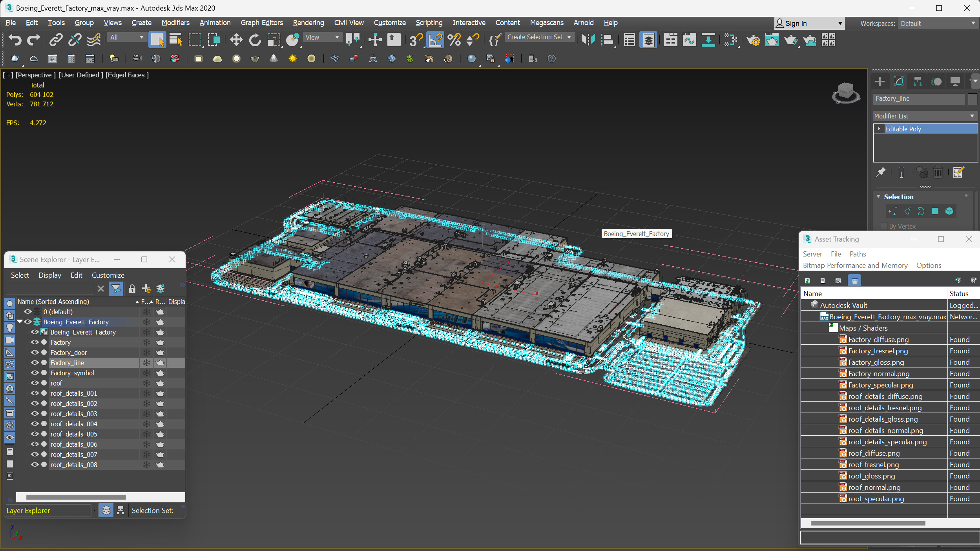Click the Mirror tool icon

(x=588, y=40)
